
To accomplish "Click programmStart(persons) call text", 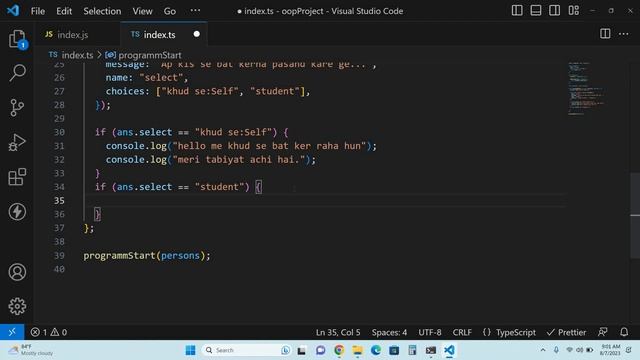I will (x=147, y=256).
